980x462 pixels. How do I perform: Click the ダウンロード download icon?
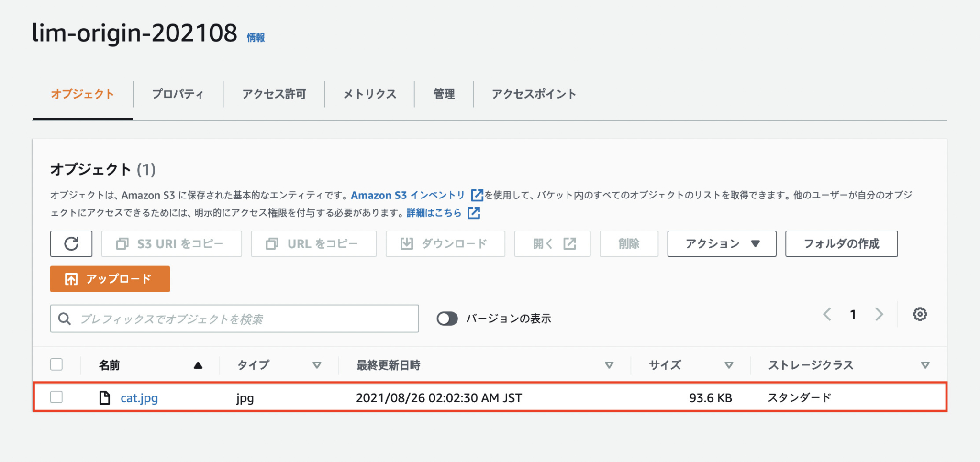coord(406,243)
